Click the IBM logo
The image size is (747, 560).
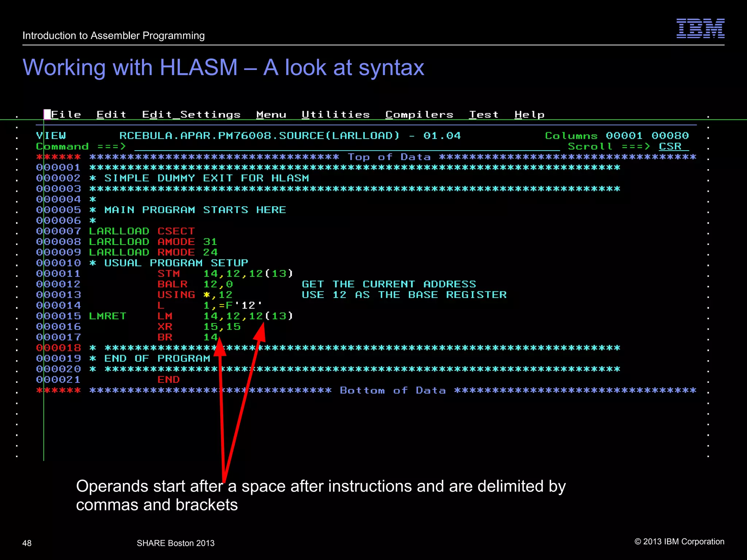point(701,28)
